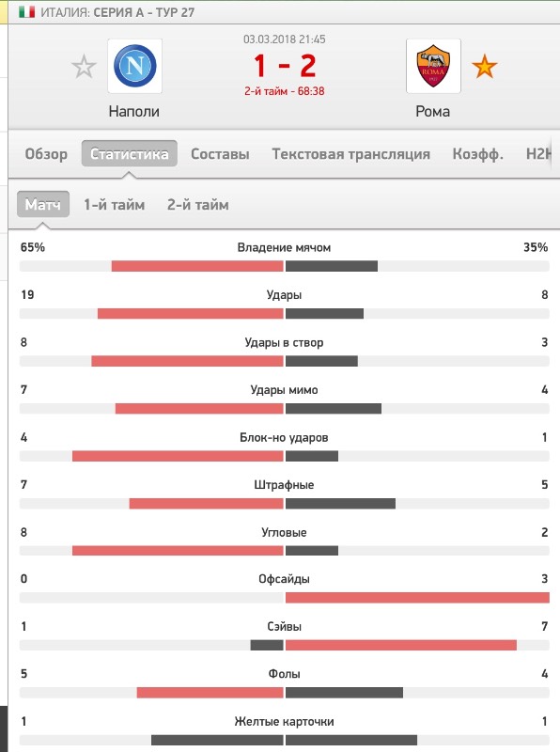Toggle the orange favorite star beside Рома
Image resolution: width=560 pixels, height=752 pixels.
484,66
